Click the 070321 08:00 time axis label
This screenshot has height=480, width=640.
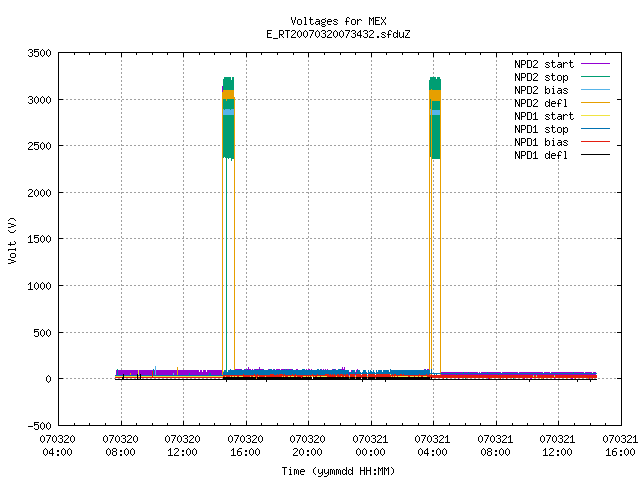pyautogui.click(x=495, y=446)
